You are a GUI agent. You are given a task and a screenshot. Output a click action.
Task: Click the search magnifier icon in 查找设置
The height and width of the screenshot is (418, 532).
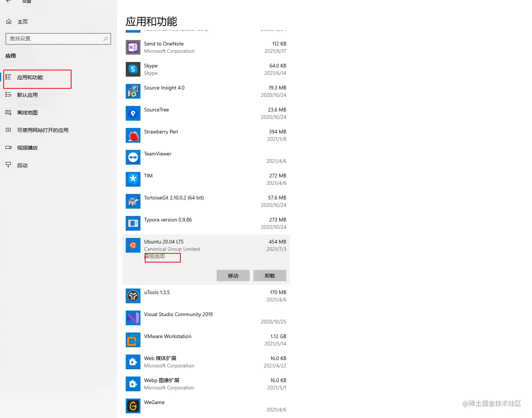106,38
